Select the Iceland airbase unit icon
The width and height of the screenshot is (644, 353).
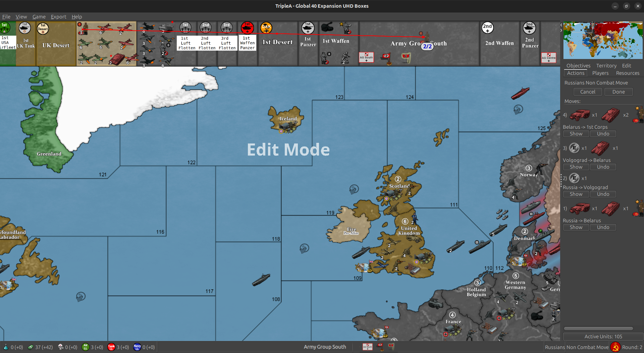click(286, 127)
